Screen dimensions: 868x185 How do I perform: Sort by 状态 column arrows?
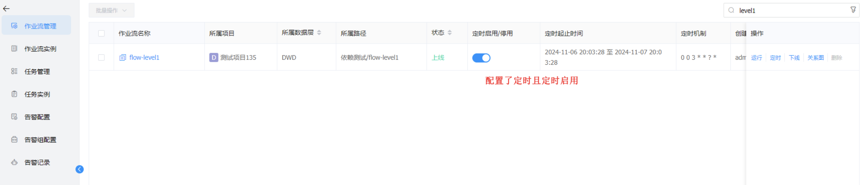449,33
